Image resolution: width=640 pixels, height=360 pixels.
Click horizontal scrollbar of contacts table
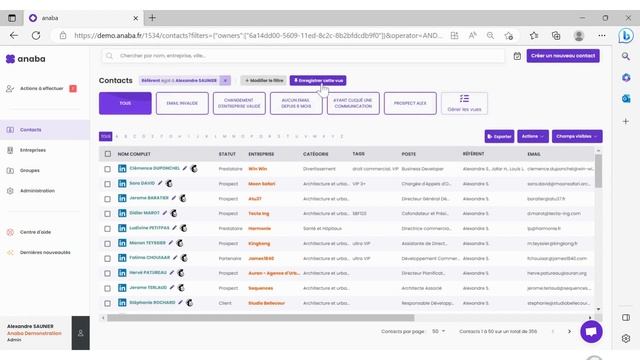tap(261, 318)
